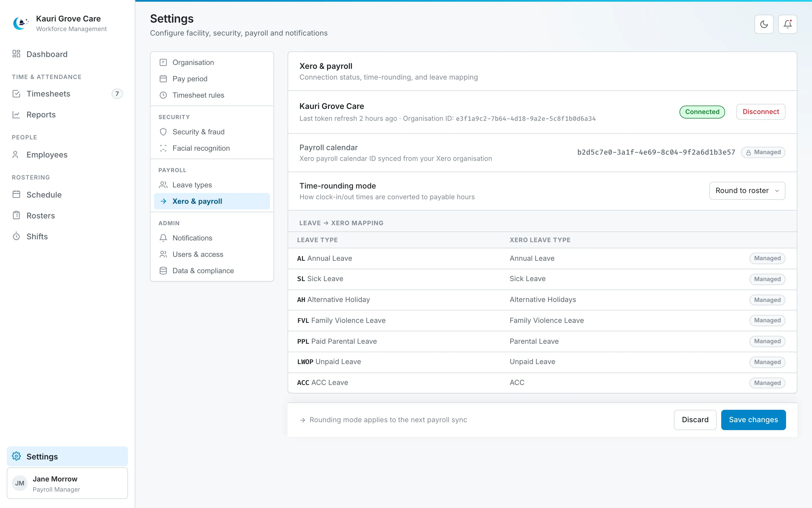Click the Security & fraud shield icon
812x508 pixels.
[x=163, y=132]
